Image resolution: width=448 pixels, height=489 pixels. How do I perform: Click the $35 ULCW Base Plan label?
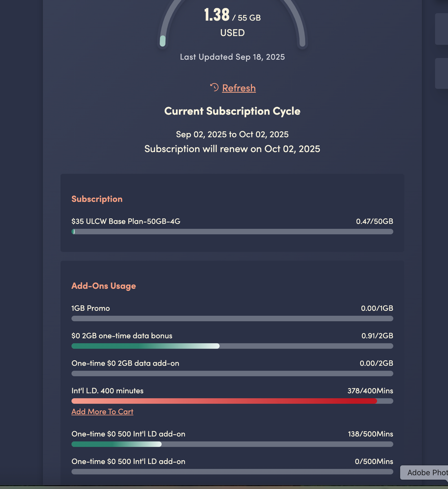(x=126, y=221)
